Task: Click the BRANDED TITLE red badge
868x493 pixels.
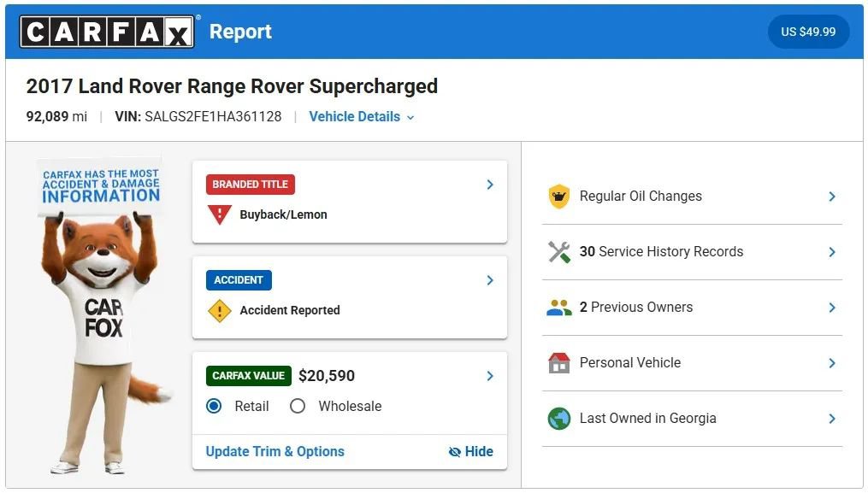Action: pos(251,185)
